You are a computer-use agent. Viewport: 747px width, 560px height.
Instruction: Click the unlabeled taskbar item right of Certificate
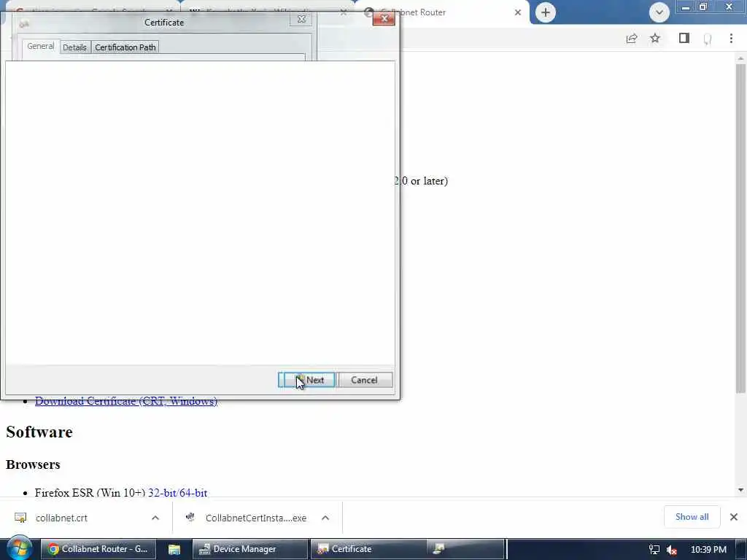click(465, 549)
